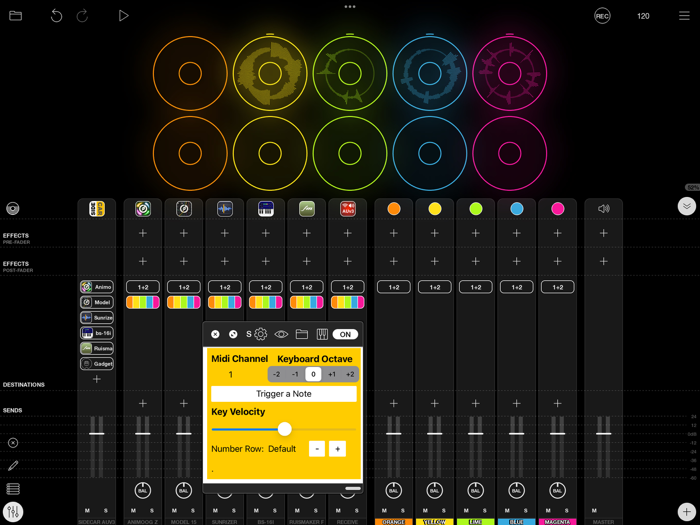
Task: Select Animo destination in Sidecar channel
Action: (x=96, y=287)
